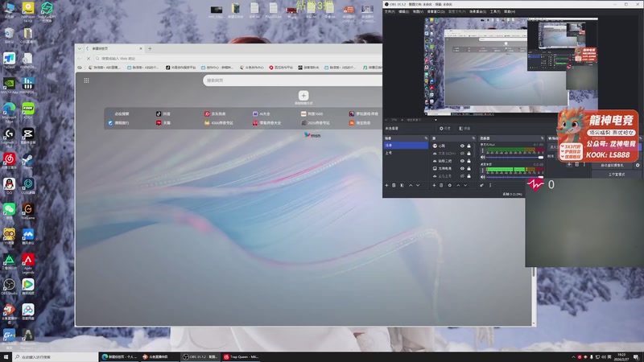This screenshot has width=644, height=362.
Task: Open the OBS preview scale dropdown arrow
Action: click(436, 120)
